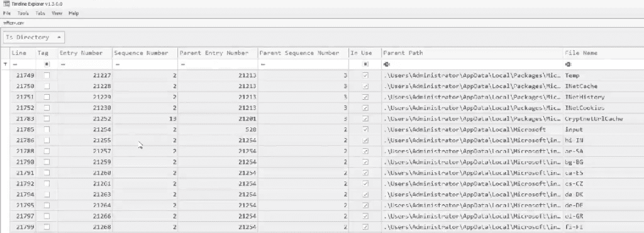Open the View menu
644x233 pixels.
[x=57, y=13]
